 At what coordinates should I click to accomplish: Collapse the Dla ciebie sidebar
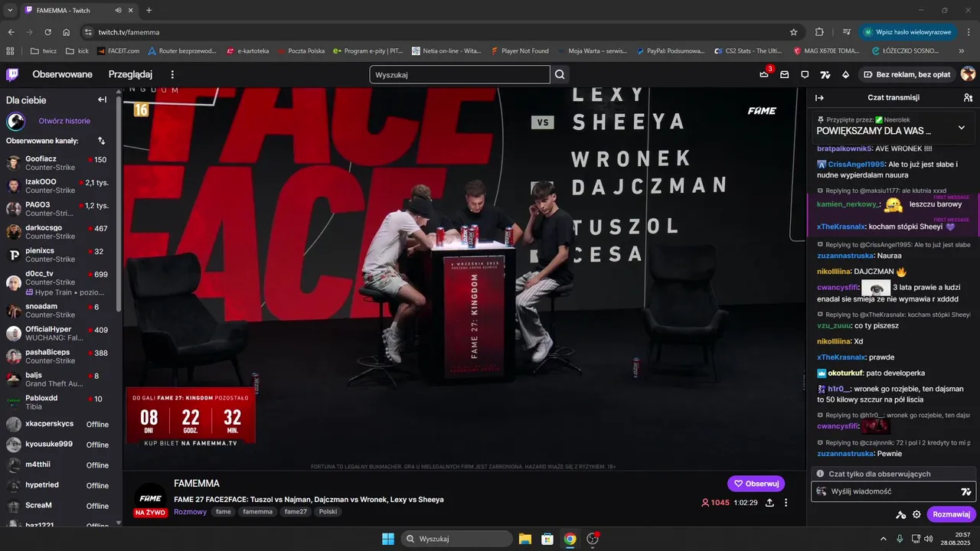tap(102, 99)
